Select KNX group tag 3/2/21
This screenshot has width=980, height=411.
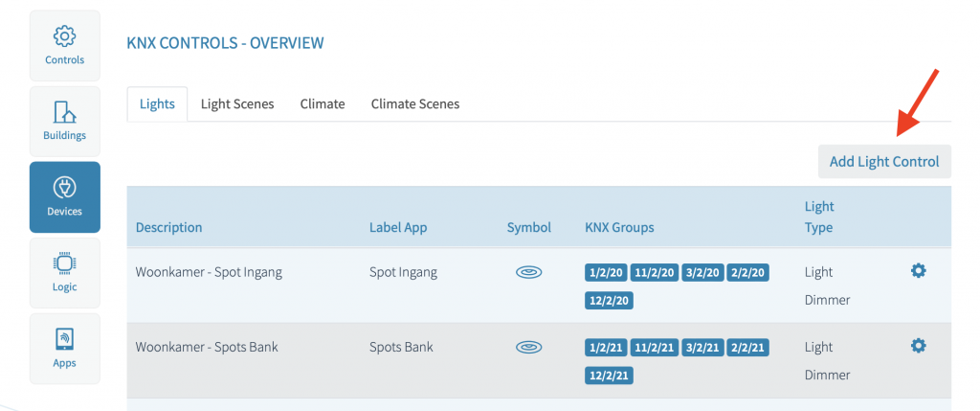click(x=702, y=347)
